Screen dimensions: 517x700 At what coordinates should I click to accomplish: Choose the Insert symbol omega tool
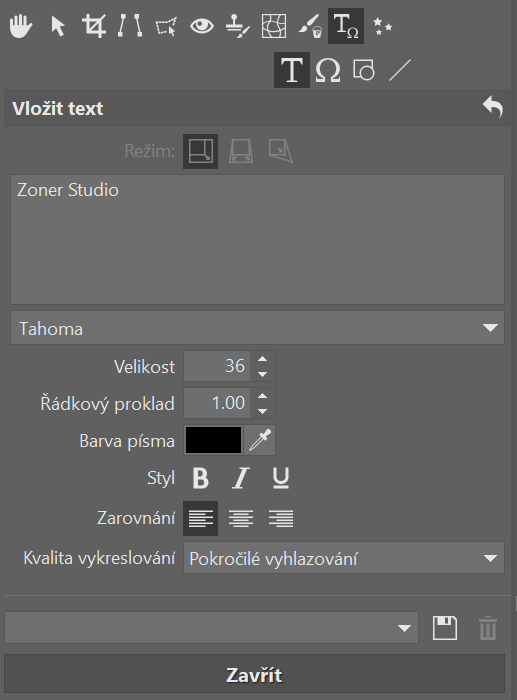(x=328, y=70)
